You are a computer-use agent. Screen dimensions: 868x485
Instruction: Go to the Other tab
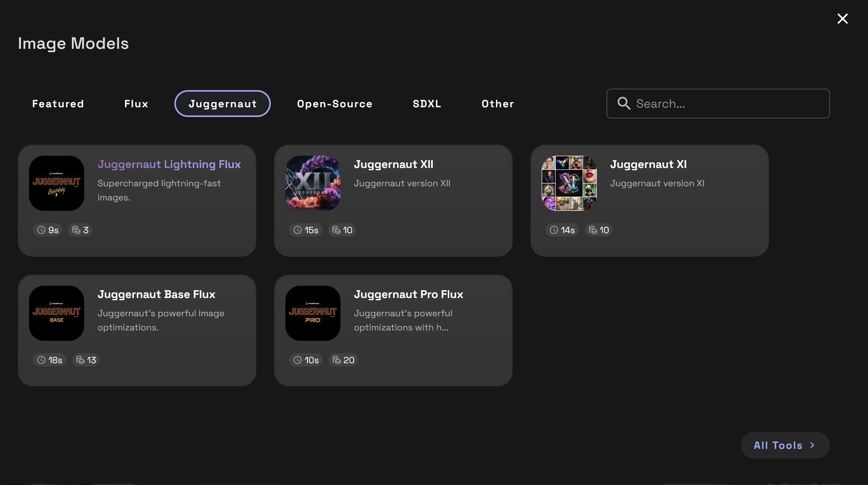498,104
